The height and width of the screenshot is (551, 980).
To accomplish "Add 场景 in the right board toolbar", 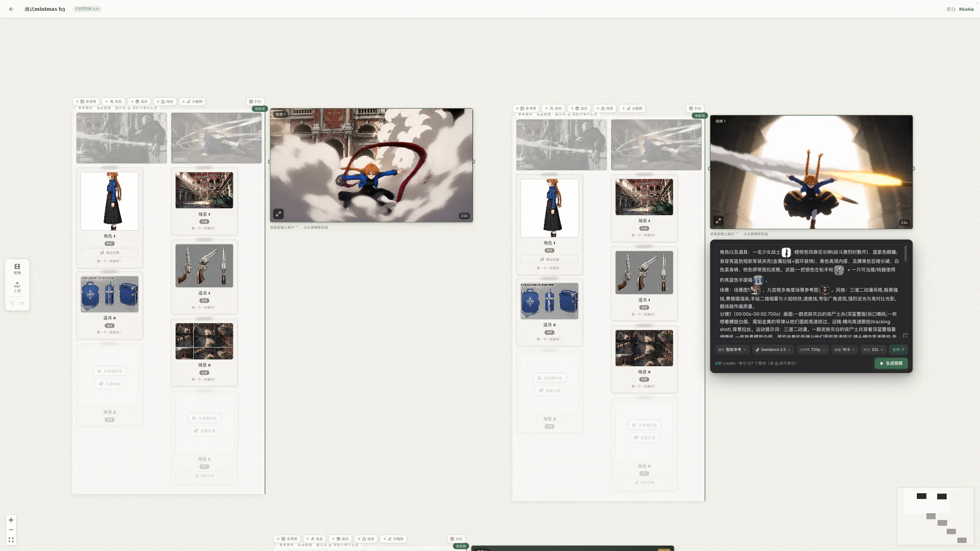I will [x=605, y=108].
